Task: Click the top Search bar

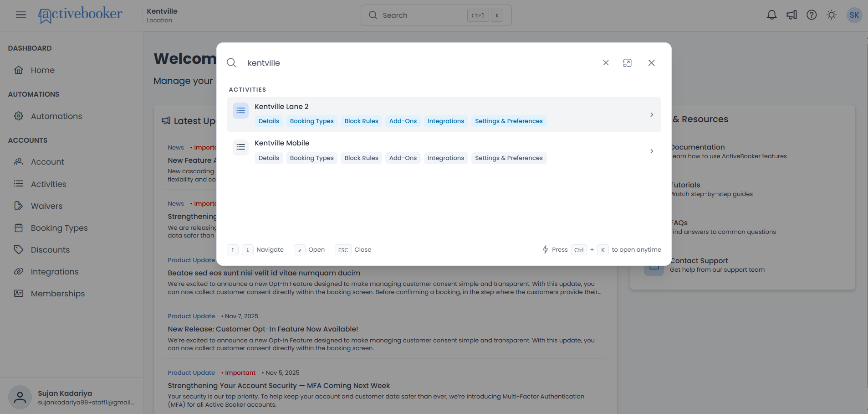Action: point(436,16)
